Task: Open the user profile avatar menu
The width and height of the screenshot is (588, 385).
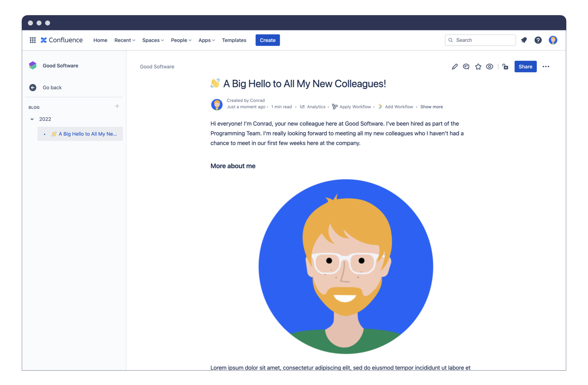Action: (553, 40)
